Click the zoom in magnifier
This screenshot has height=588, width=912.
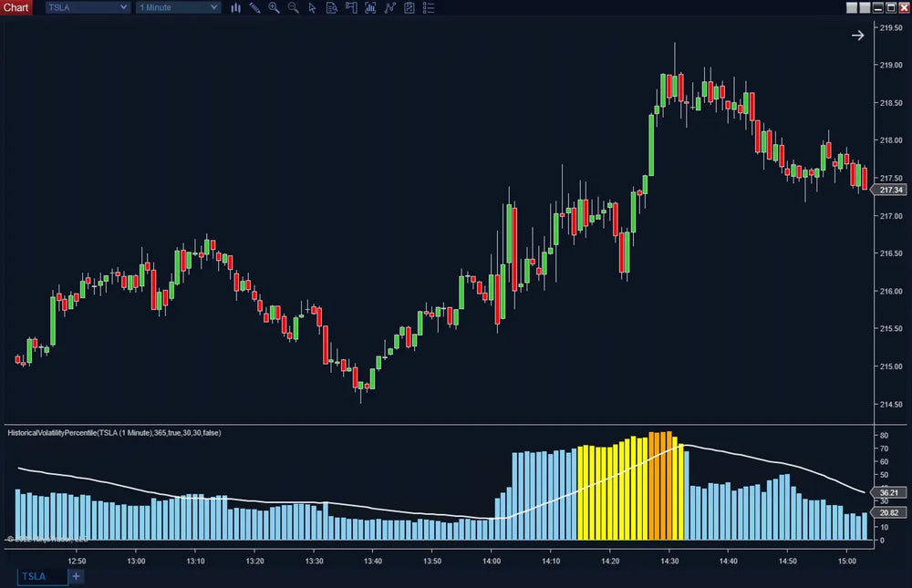click(274, 7)
